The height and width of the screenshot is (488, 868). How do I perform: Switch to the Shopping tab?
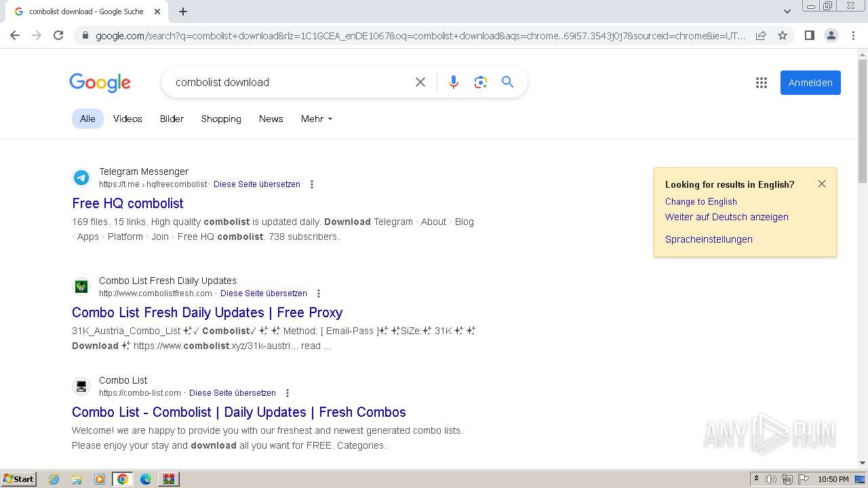point(221,119)
